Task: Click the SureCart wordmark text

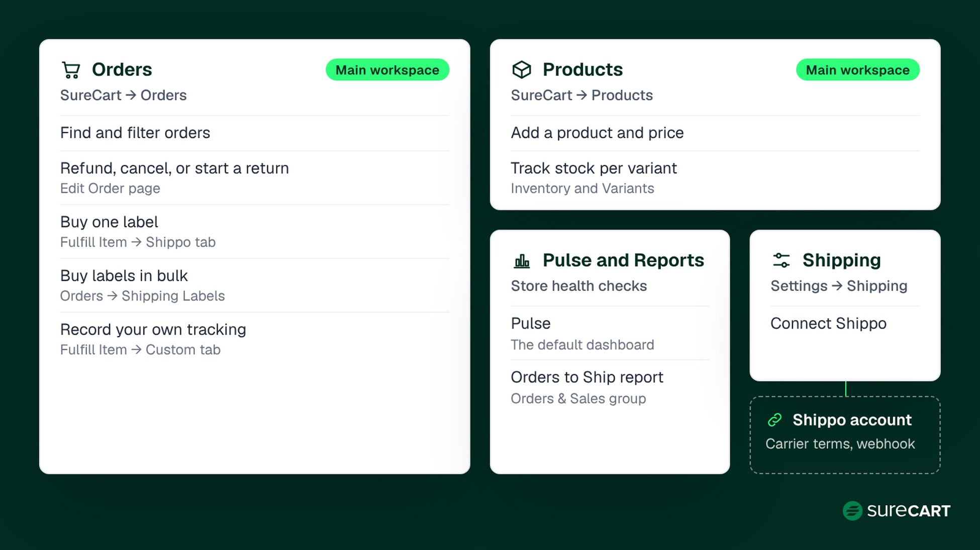Action: pos(909,511)
